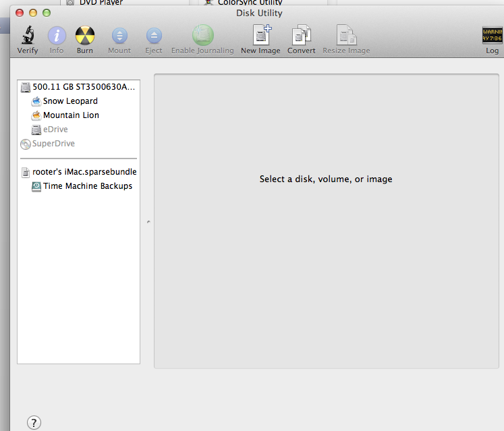Click DVD Player in the background window
The height and width of the screenshot is (431, 504).
(x=101, y=3)
